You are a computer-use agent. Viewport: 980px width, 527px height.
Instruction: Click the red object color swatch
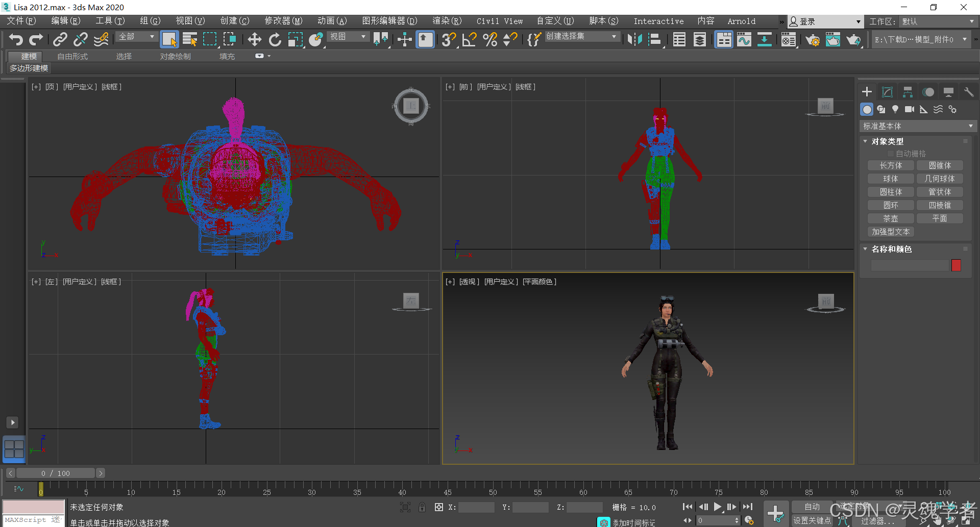click(956, 265)
